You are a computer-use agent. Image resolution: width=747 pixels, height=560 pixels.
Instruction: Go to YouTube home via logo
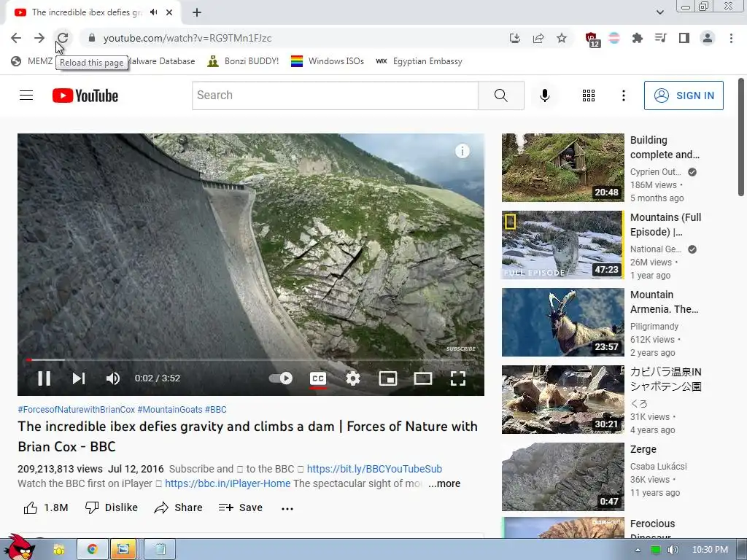click(x=85, y=96)
